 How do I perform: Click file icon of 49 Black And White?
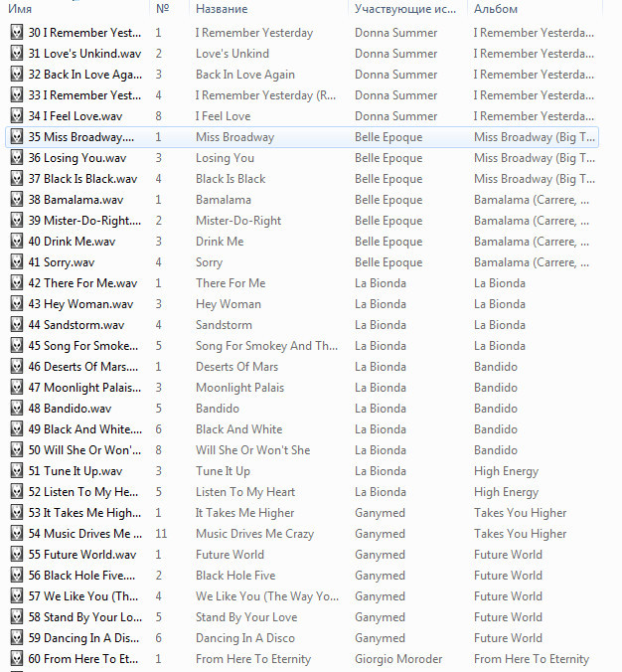click(17, 429)
